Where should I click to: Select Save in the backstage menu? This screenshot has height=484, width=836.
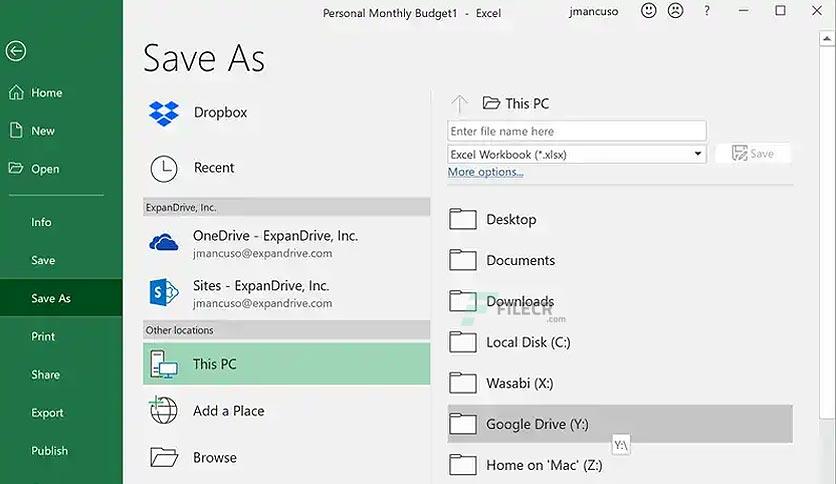43,260
